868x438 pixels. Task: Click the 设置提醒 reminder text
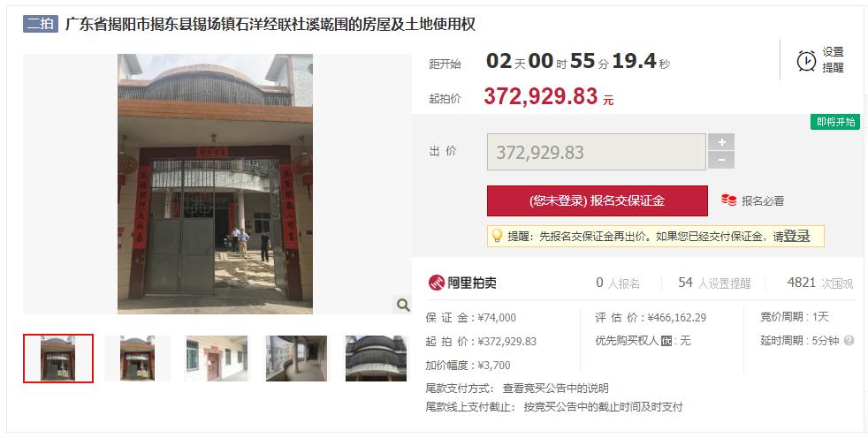pyautogui.click(x=833, y=60)
